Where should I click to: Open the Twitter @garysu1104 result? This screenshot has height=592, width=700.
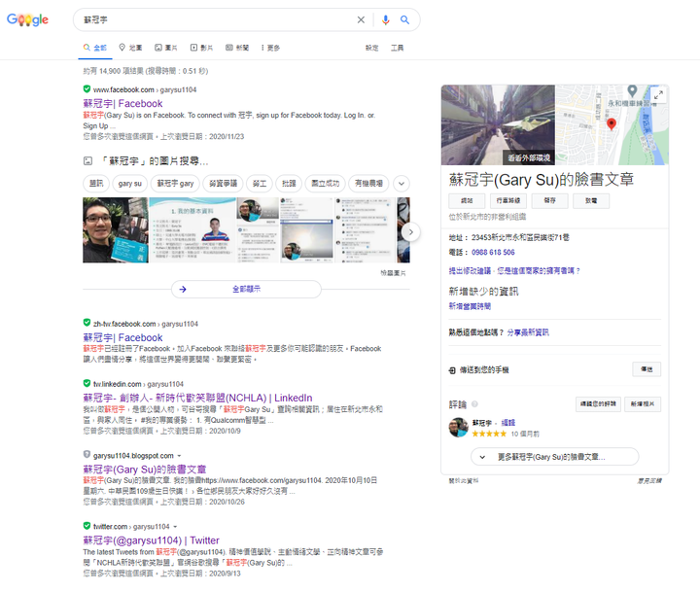pos(151,540)
